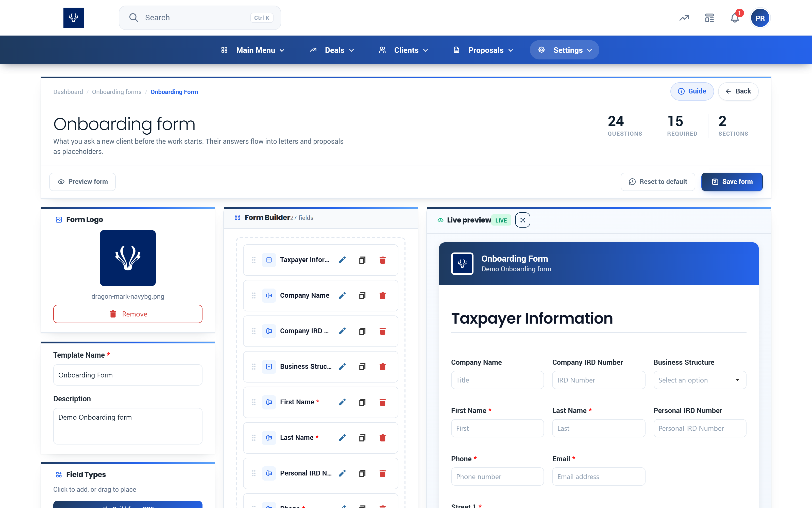Delete the Taxpayer Information field
812x508 pixels.
[x=382, y=260]
